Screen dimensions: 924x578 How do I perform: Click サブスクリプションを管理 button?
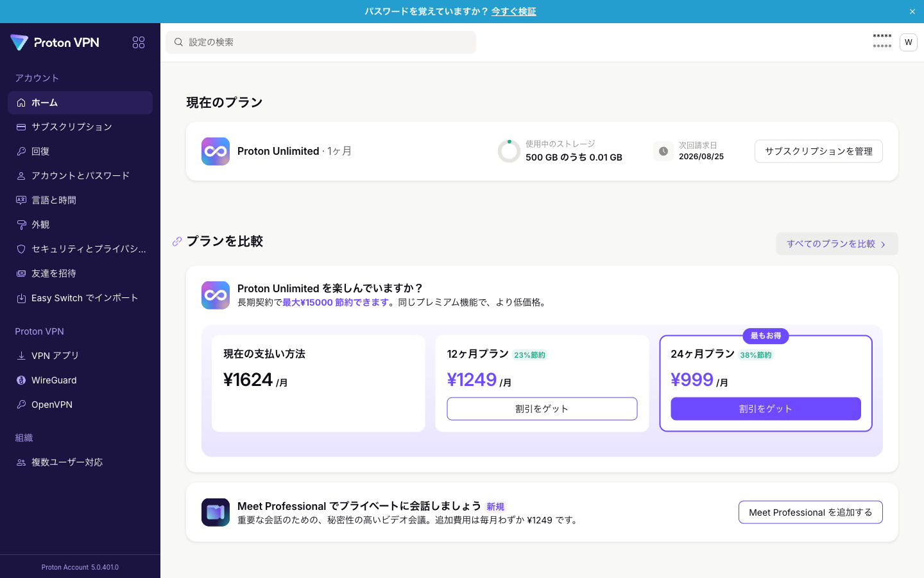(x=819, y=152)
